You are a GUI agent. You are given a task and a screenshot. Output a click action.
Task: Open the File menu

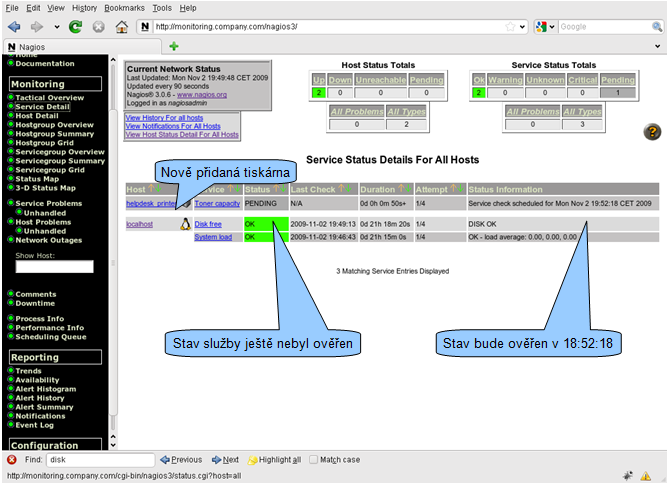pos(12,8)
